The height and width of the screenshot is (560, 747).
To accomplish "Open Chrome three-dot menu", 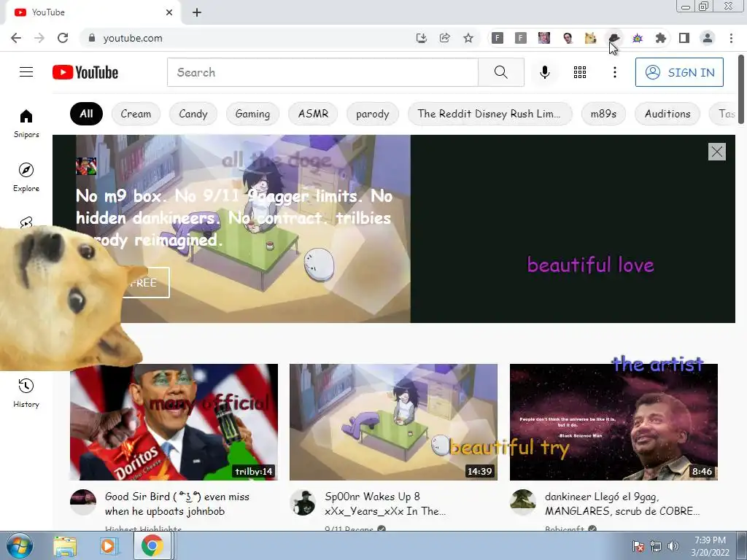I will 731,38.
